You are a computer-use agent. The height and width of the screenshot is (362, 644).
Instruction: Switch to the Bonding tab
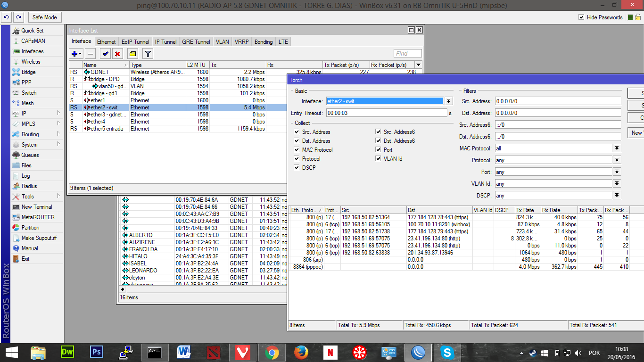pyautogui.click(x=264, y=42)
